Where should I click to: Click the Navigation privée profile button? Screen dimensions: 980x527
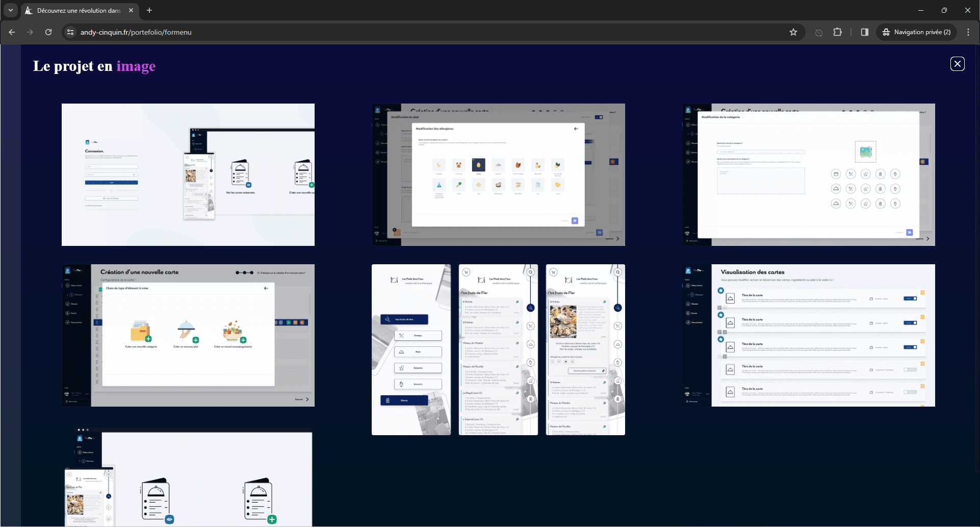[917, 32]
